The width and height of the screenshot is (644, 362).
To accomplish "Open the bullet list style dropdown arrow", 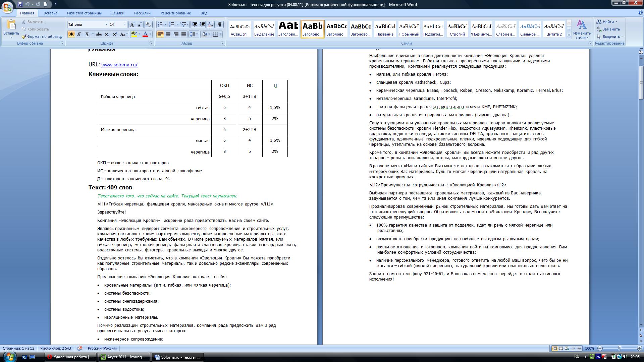I will [165, 24].
